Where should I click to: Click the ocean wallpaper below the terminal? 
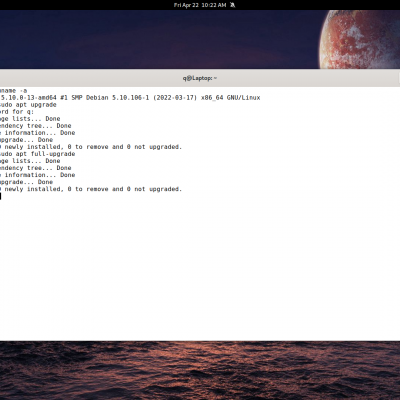point(200,370)
